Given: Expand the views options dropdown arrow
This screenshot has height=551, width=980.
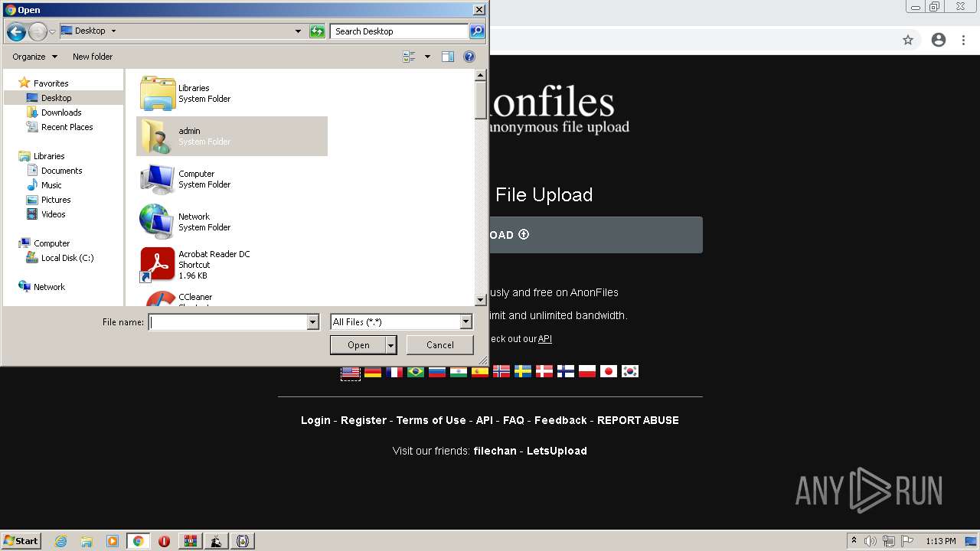Looking at the screenshot, I should [427, 57].
